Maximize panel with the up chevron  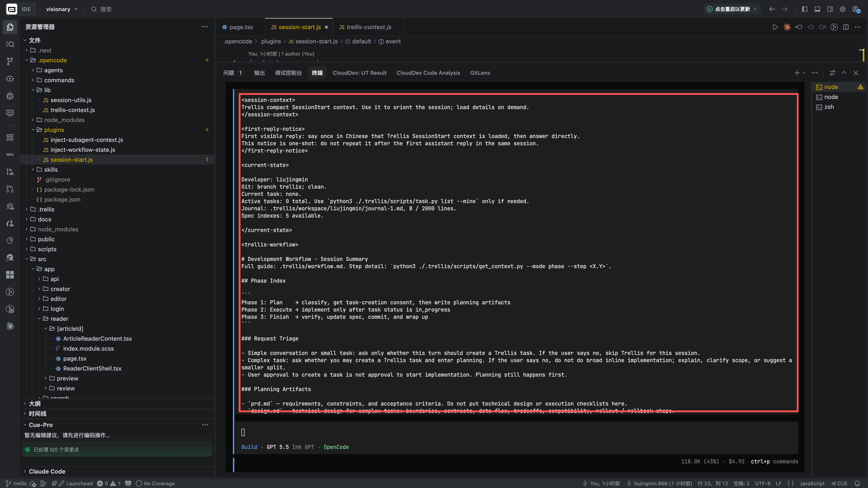(x=844, y=73)
